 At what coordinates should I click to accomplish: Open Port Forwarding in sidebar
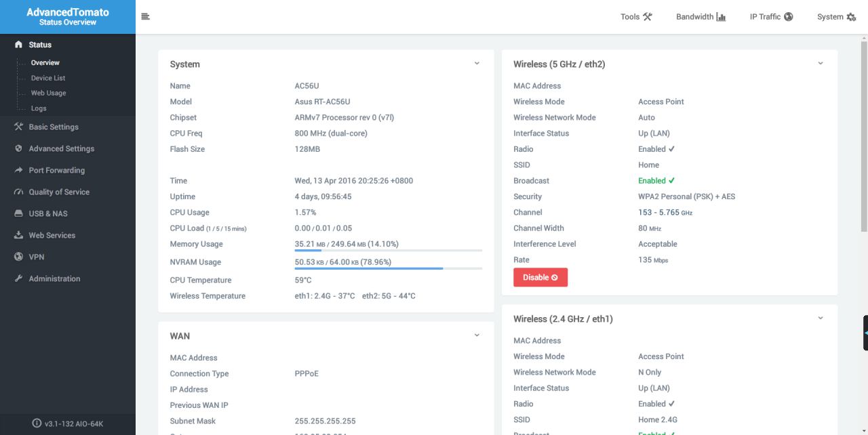pos(68,170)
